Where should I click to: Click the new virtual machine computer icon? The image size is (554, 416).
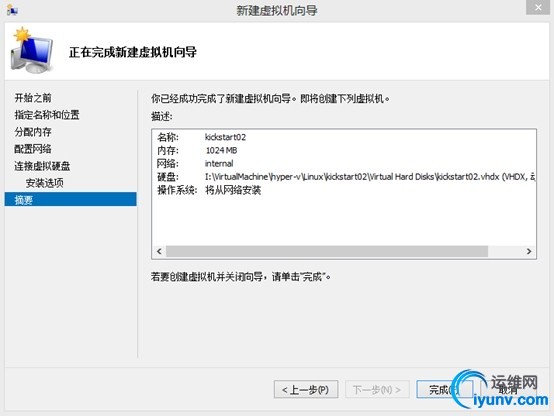tap(33, 51)
